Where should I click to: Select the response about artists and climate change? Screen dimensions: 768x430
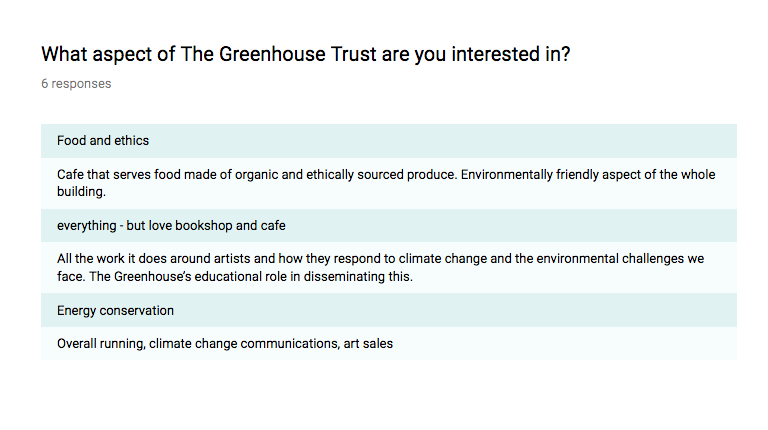(389, 267)
